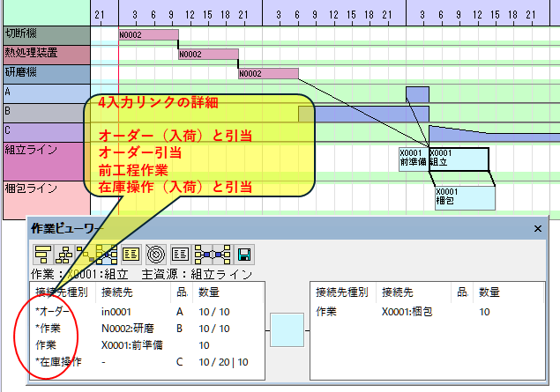Click the bar chart layout icon in viewer toolbar
Image resolution: width=560 pixels, height=392 pixels.
(x=41, y=254)
